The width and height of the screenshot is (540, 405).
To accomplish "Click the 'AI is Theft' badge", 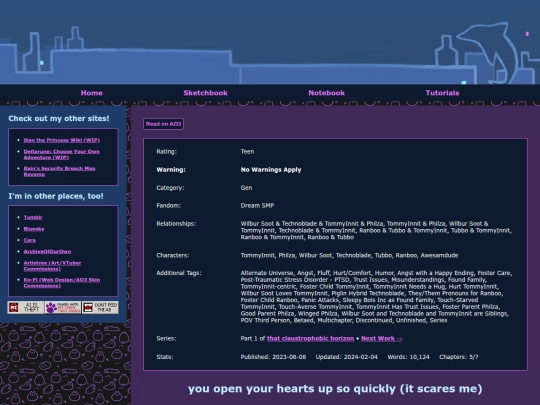I will pos(26,307).
